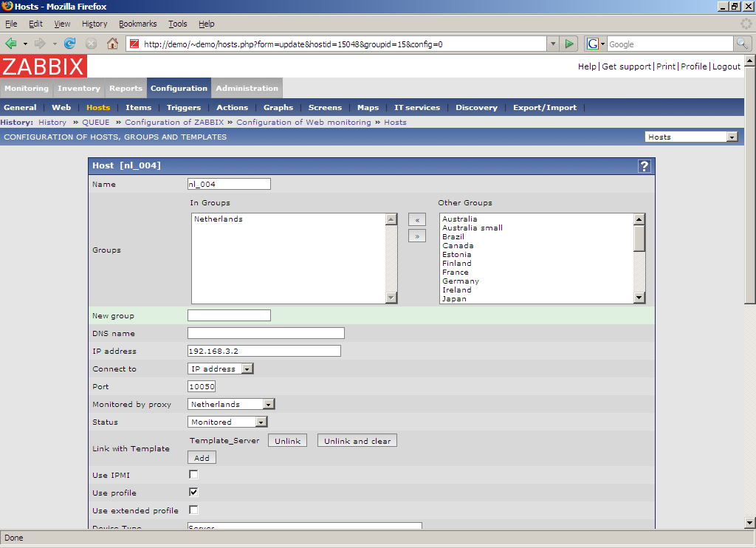Move group to Other Groups with » button
Screen dimensions: 756x548
417,236
